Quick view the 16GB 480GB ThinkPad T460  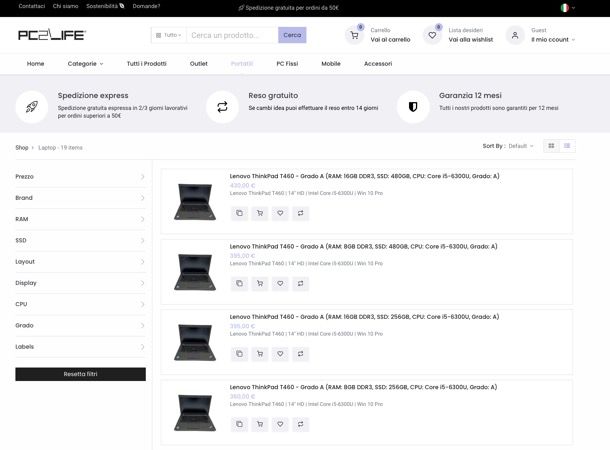(239, 213)
